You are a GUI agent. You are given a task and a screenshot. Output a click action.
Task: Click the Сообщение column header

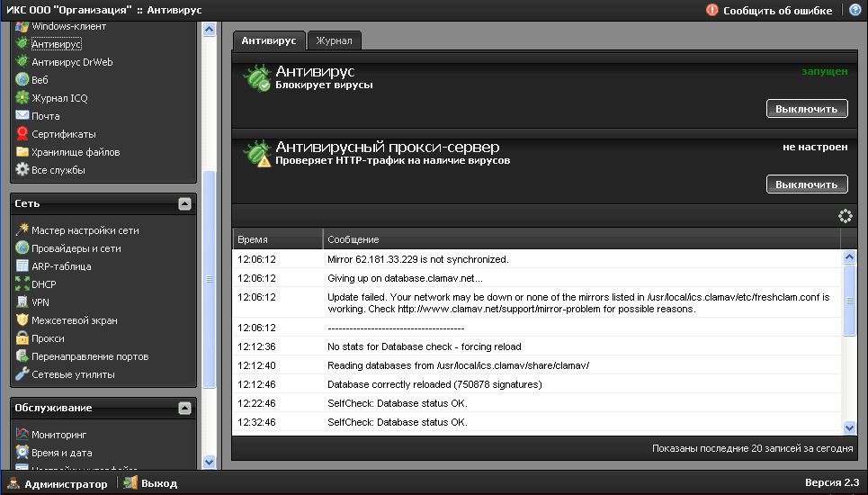click(x=582, y=239)
